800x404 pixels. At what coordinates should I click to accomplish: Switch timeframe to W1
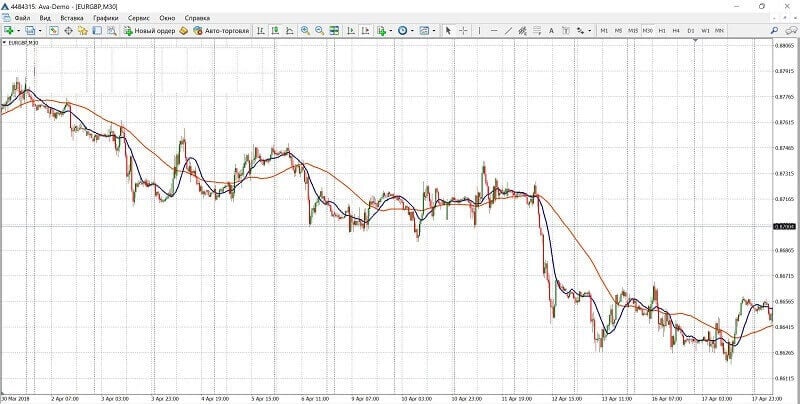[705, 31]
